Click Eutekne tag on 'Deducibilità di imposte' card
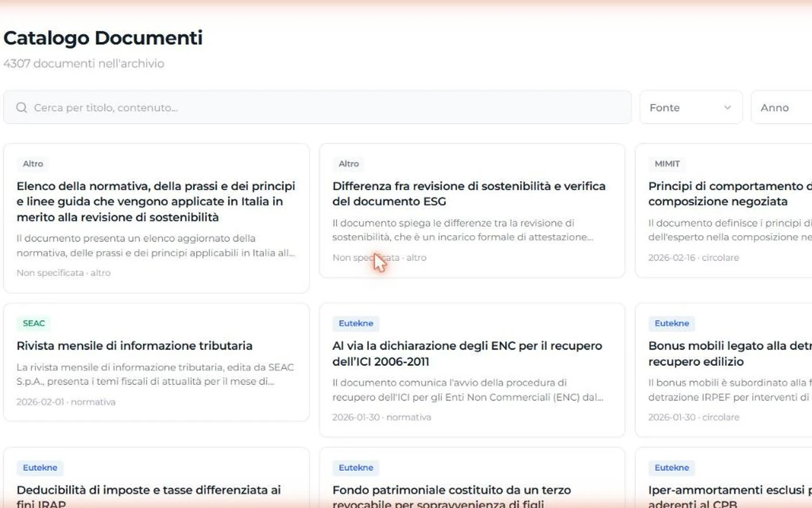This screenshot has height=508, width=812. point(40,467)
